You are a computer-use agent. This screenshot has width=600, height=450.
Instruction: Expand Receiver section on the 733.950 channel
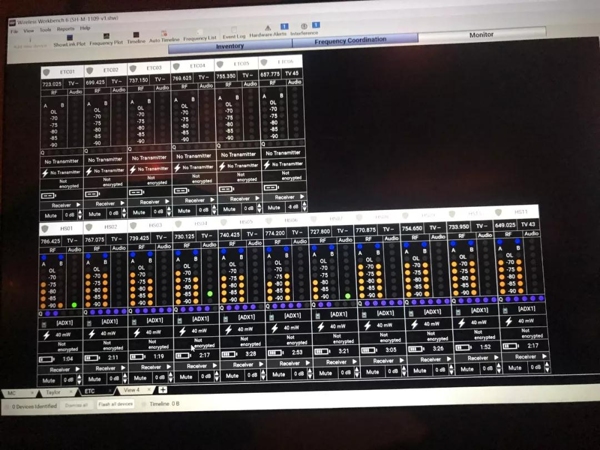(x=478, y=358)
